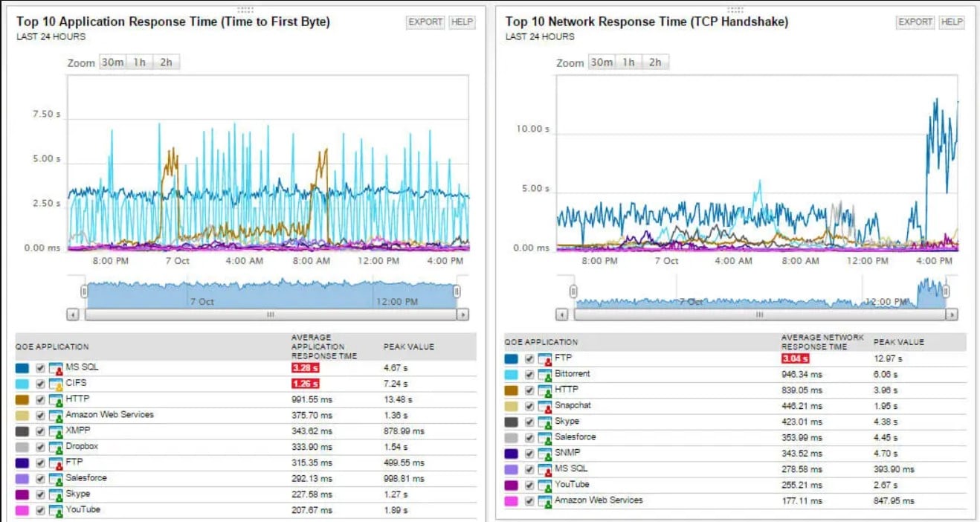
Task: Uncheck the Snapchat series checkbox
Action: 529,406
